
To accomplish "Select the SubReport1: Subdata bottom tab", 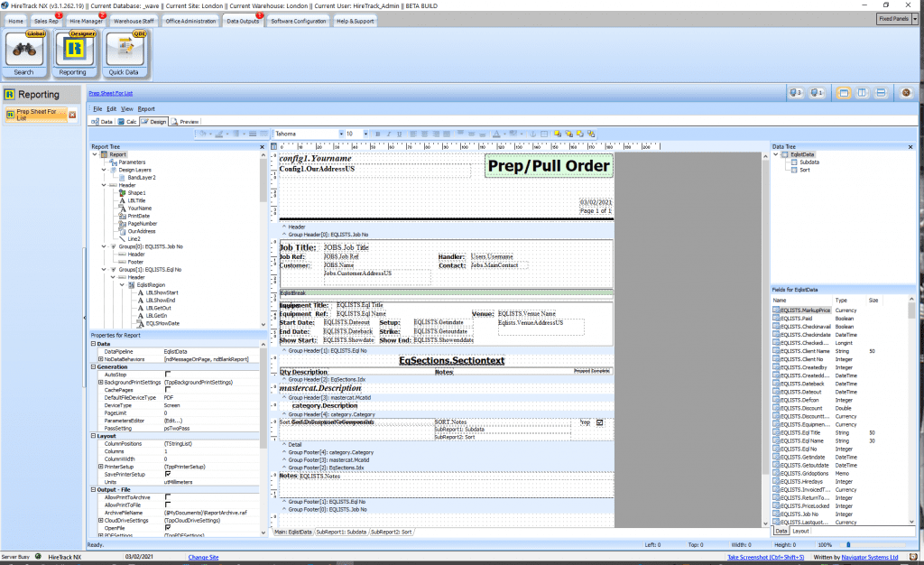I will (341, 532).
